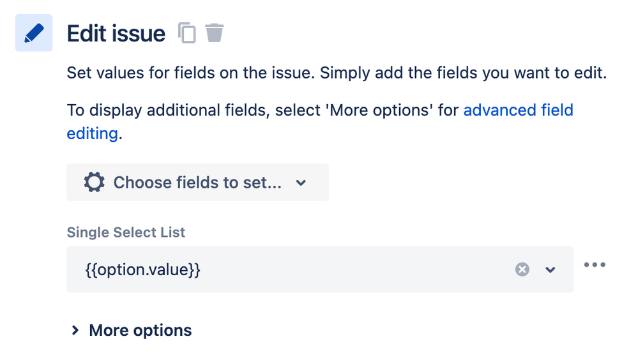Click the quoted 'More options' text in description
The image size is (638, 364).
[x=379, y=110]
